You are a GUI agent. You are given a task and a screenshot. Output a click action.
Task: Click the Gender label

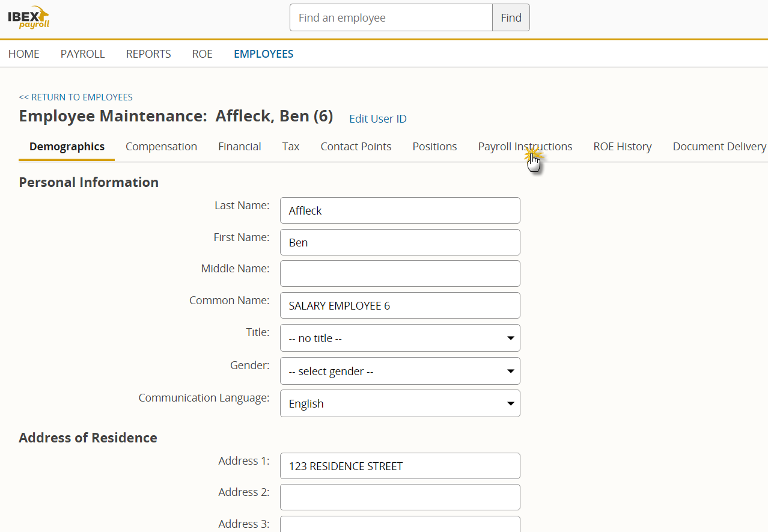click(250, 365)
